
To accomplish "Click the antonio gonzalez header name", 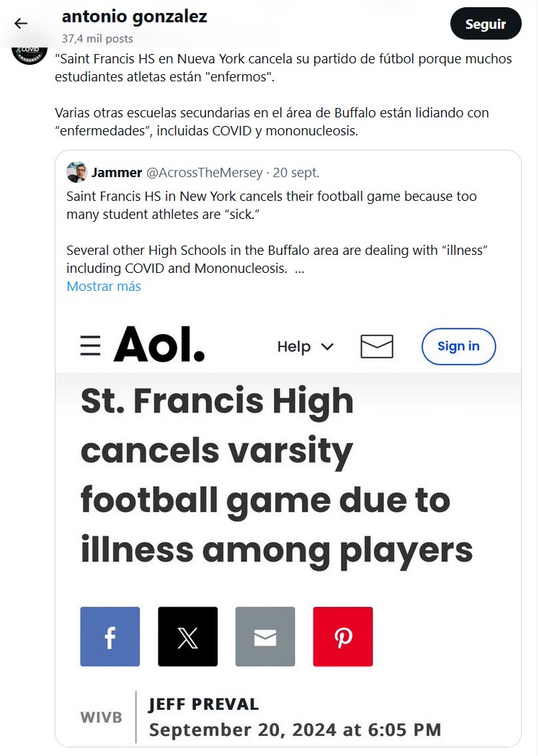I will coord(135,17).
